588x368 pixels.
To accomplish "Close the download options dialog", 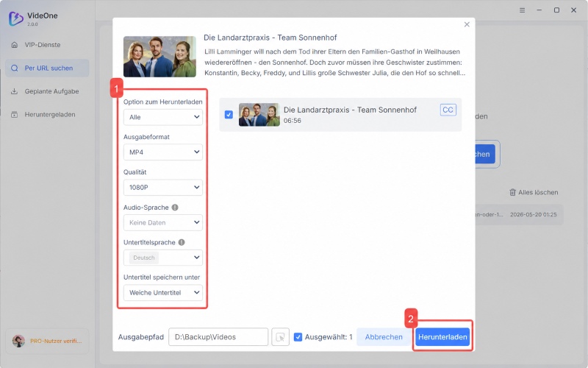I will coord(467,24).
